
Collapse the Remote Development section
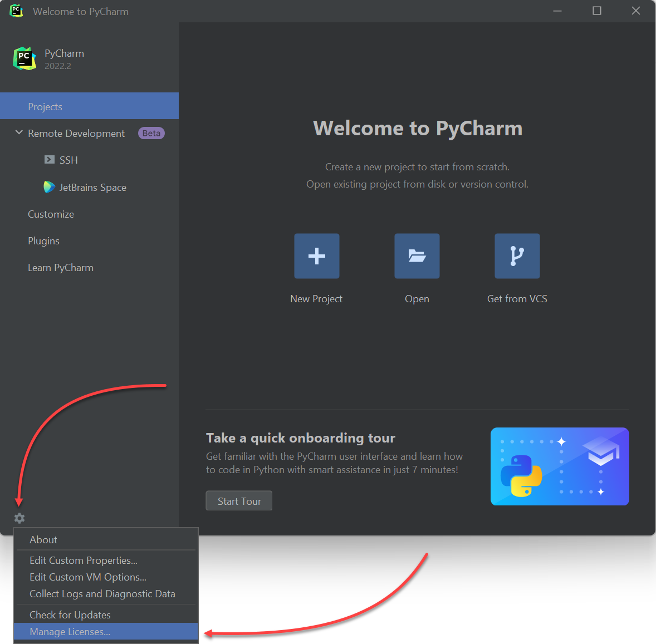pos(19,132)
